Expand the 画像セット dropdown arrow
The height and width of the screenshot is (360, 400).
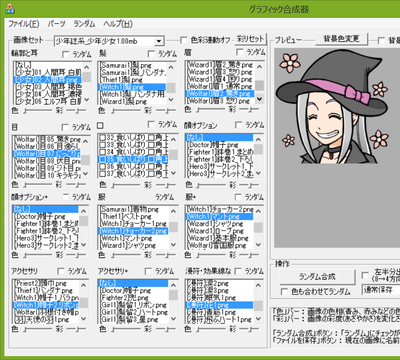click(159, 41)
